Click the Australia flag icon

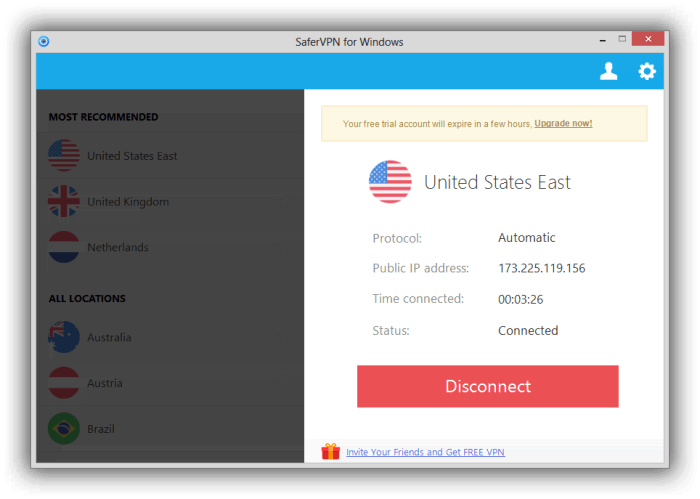pos(64,337)
